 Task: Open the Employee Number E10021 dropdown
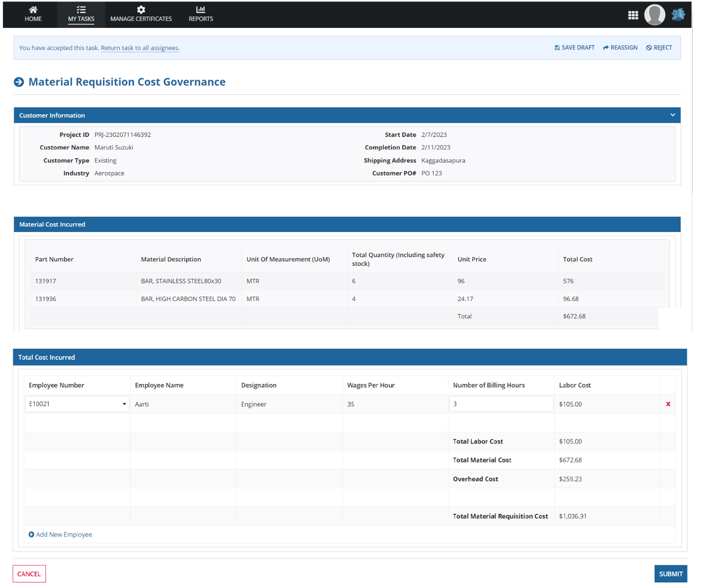(77, 404)
